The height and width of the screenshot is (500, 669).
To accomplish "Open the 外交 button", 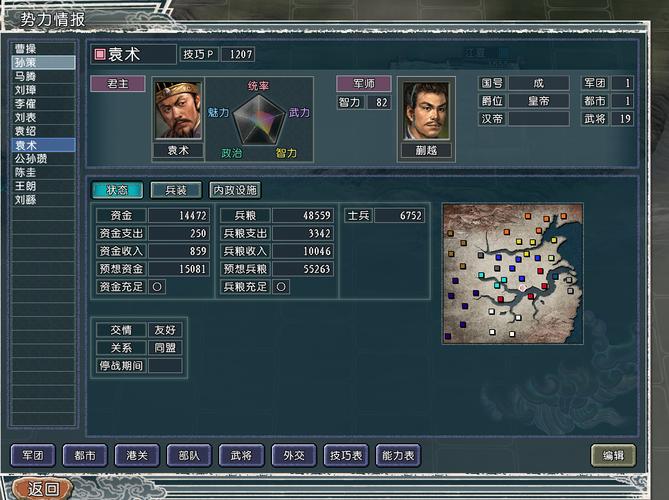I will point(294,455).
